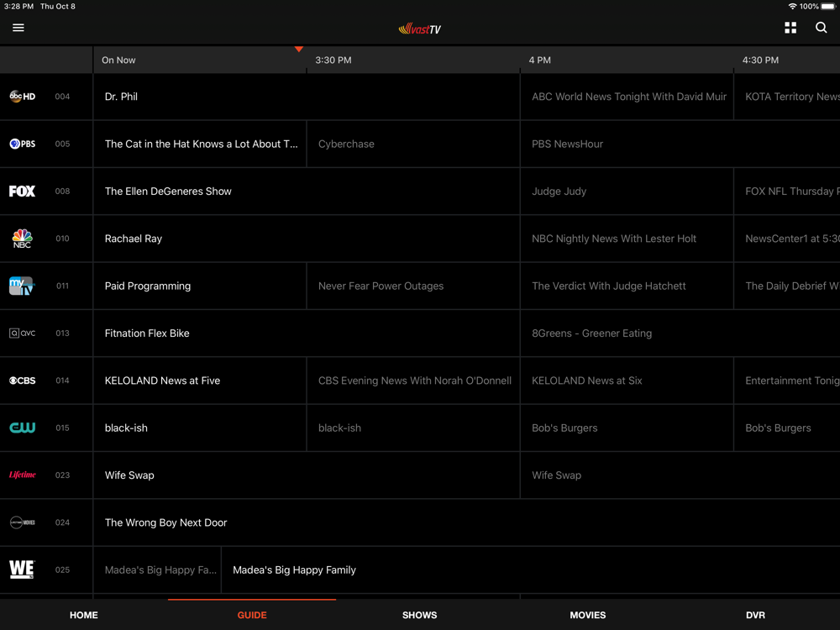The height and width of the screenshot is (630, 840).
Task: Open the MOVIES tab
Action: pyautogui.click(x=588, y=615)
